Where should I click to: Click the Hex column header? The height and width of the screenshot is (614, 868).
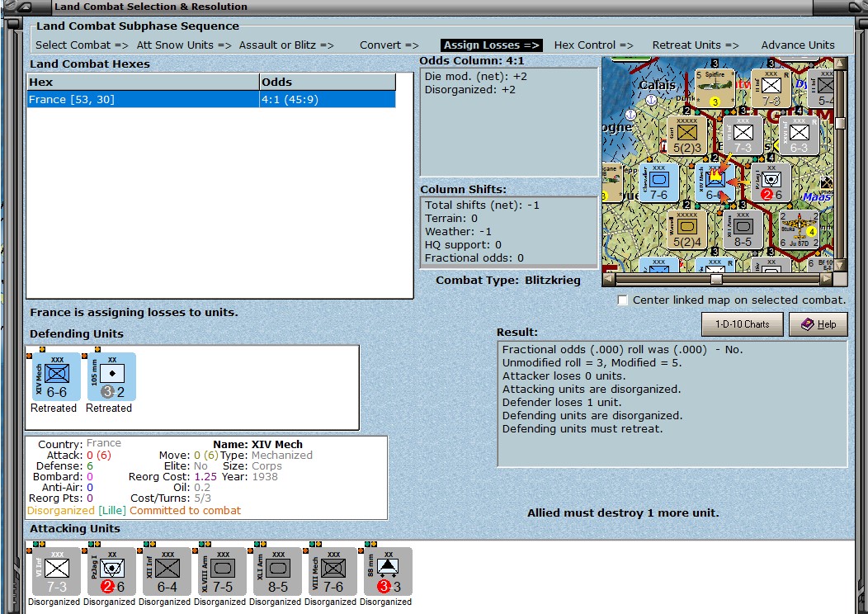pyautogui.click(x=144, y=82)
